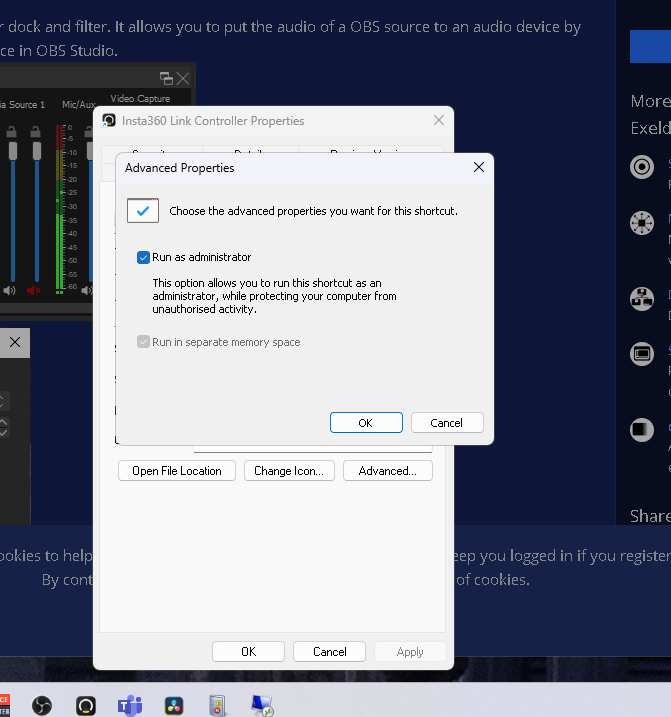The height and width of the screenshot is (717, 671).
Task: Click the greyed Apply button
Action: pyautogui.click(x=410, y=652)
